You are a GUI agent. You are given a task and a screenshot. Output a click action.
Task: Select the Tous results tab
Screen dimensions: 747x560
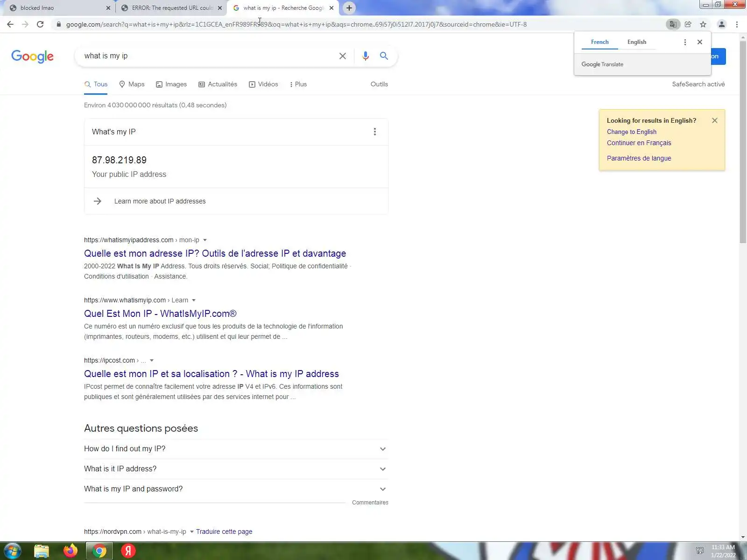tap(96, 84)
